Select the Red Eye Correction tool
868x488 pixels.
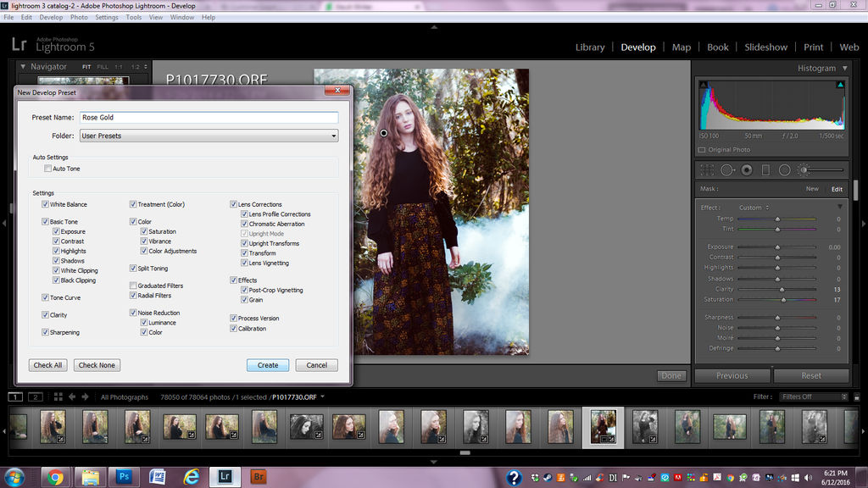(x=747, y=170)
